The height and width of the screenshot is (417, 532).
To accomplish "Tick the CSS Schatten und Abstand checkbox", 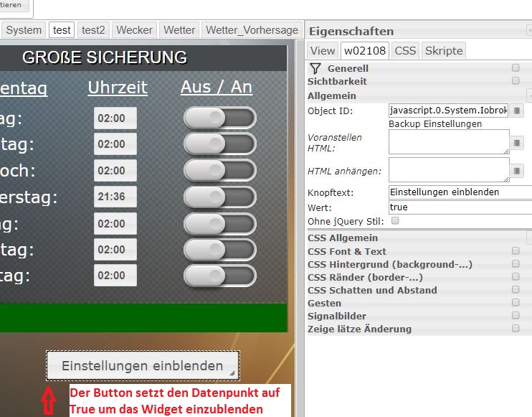I will (x=516, y=290).
